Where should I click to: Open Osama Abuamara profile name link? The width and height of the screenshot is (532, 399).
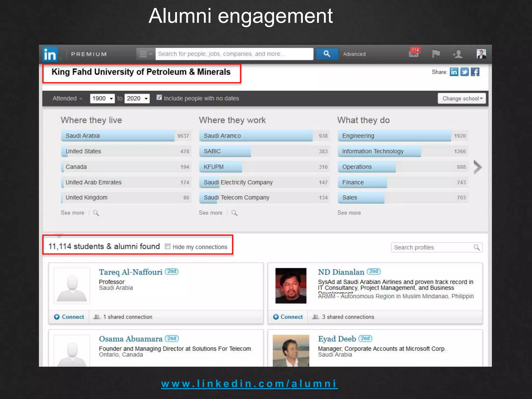[131, 339]
